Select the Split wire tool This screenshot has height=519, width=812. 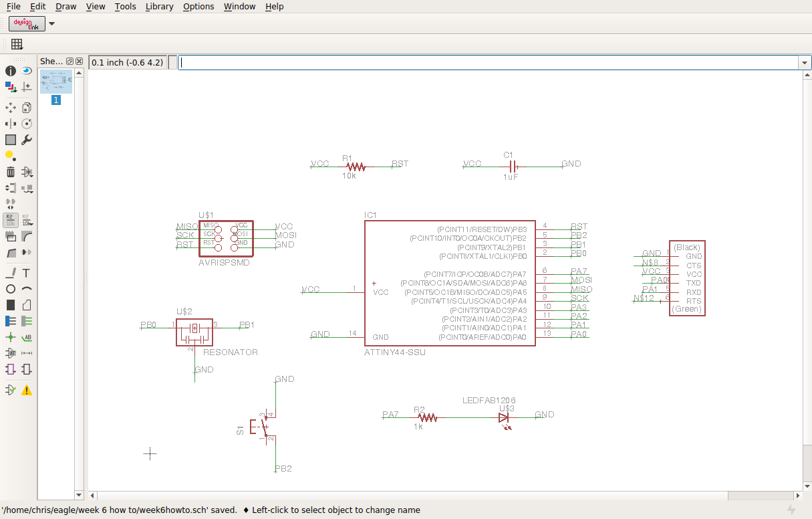tap(11, 253)
